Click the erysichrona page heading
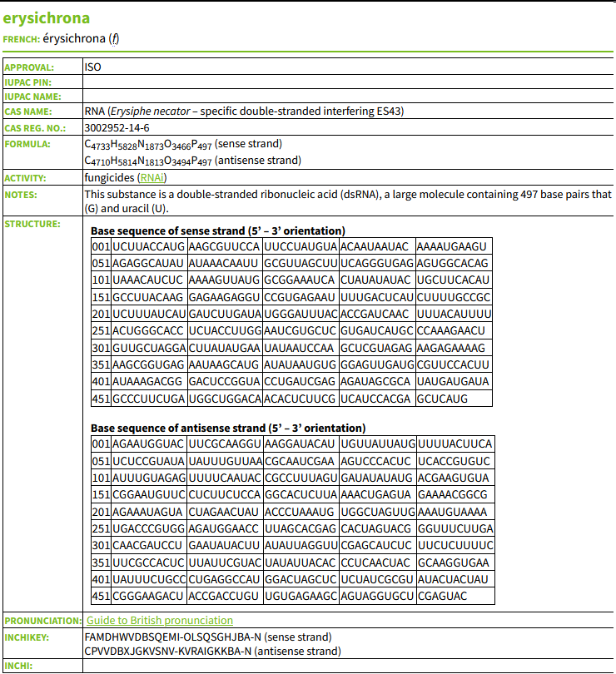This screenshot has height=674, width=616. (x=47, y=18)
